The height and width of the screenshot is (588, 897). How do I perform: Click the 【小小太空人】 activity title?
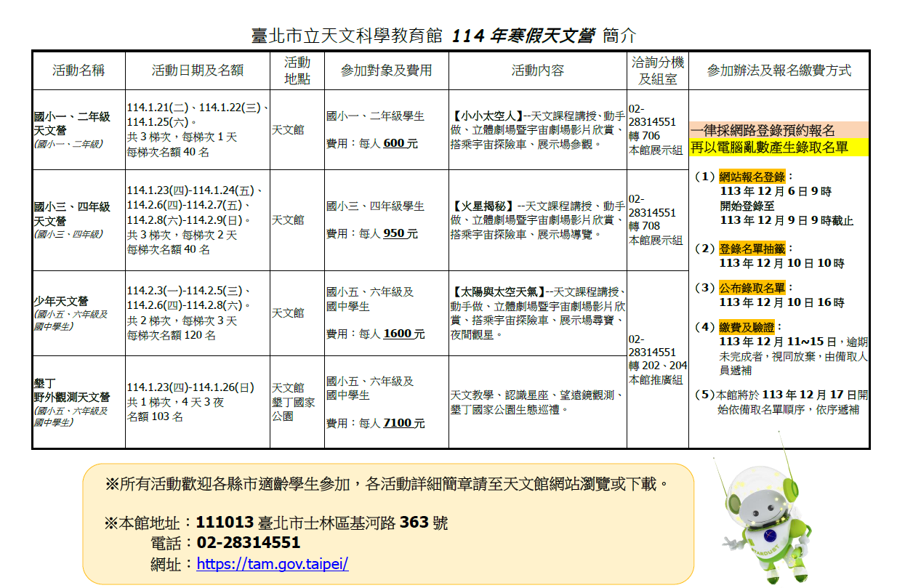click(x=486, y=116)
